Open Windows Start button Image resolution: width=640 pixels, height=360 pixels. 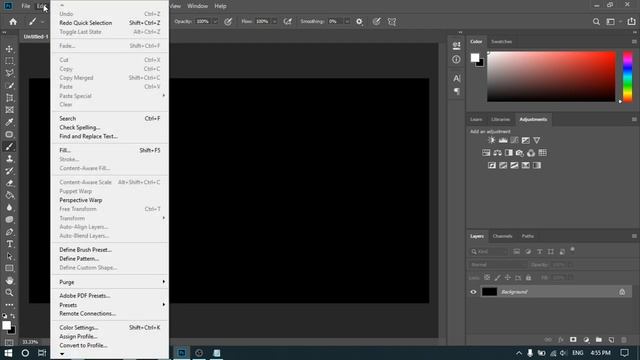pos(8,353)
